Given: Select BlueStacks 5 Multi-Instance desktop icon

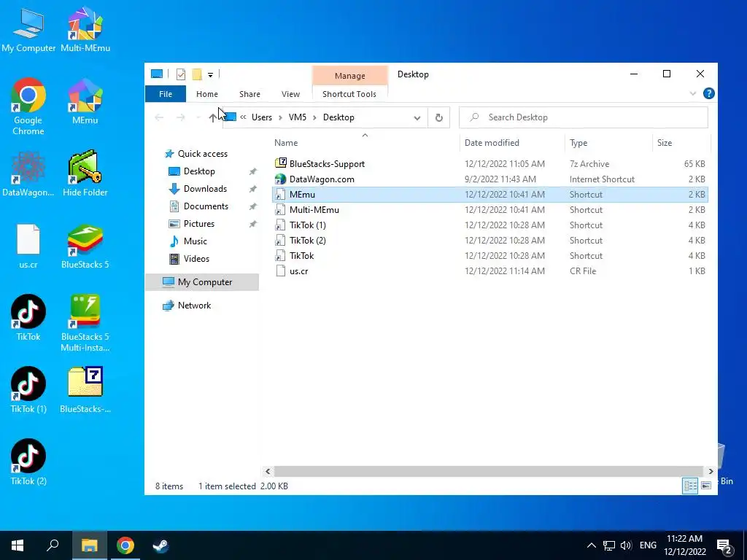Looking at the screenshot, I should tap(85, 323).
